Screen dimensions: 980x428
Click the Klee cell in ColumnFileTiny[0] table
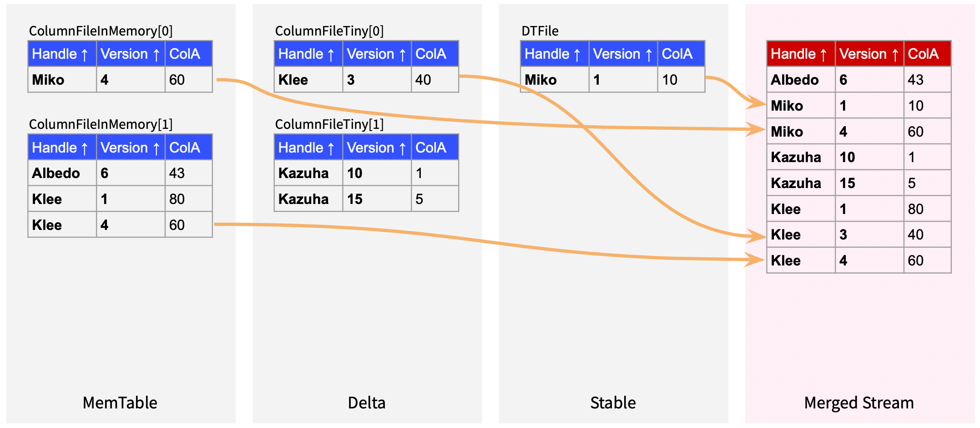pos(293,80)
